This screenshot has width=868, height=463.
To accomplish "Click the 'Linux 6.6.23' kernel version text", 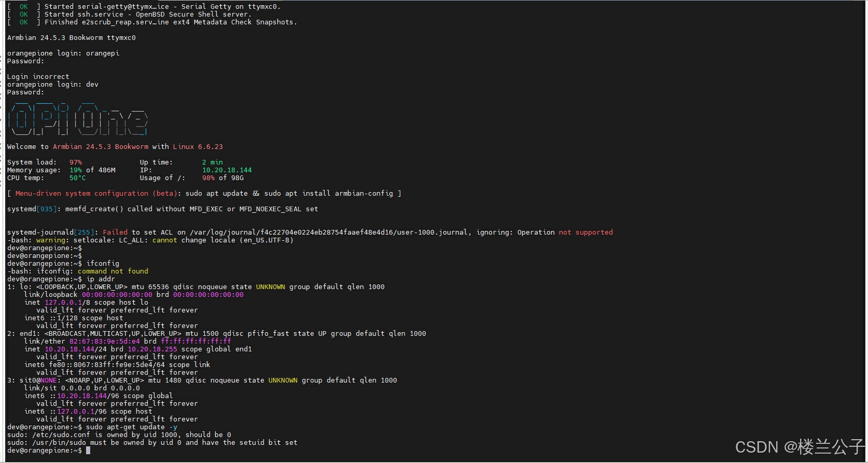I will [198, 147].
